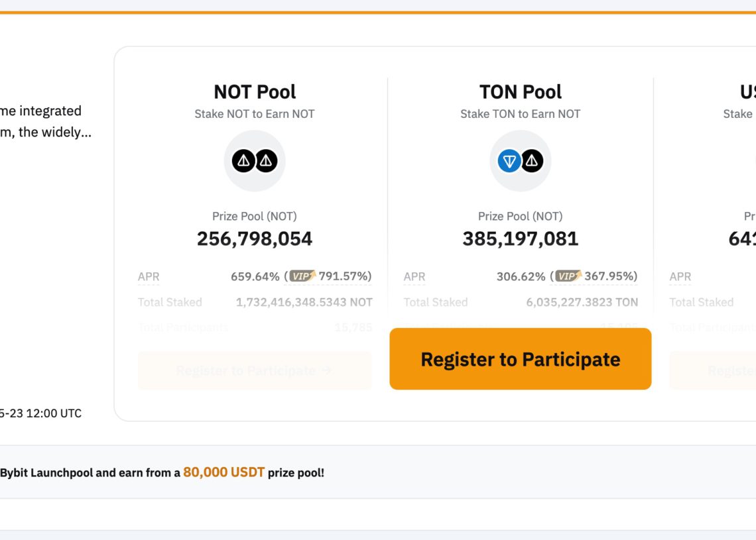Click the 385,197,081 prize pool amount
756x540 pixels.
pos(521,239)
